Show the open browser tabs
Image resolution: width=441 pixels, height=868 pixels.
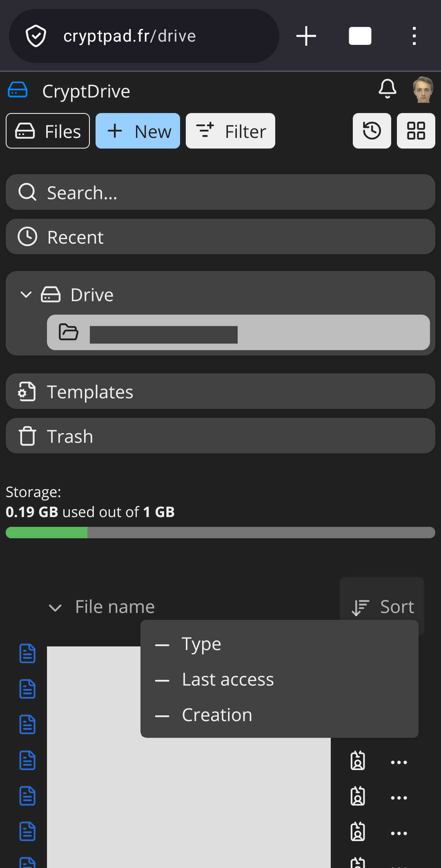click(x=360, y=36)
